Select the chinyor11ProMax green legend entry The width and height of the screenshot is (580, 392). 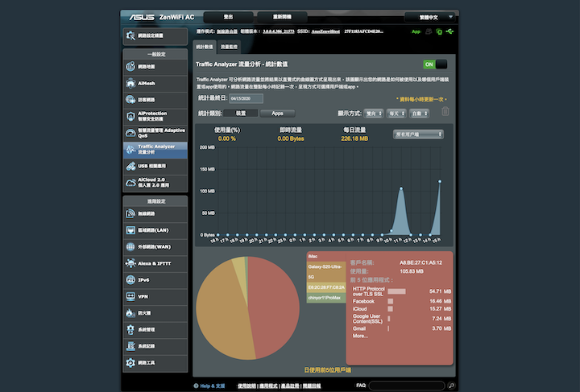326,298
